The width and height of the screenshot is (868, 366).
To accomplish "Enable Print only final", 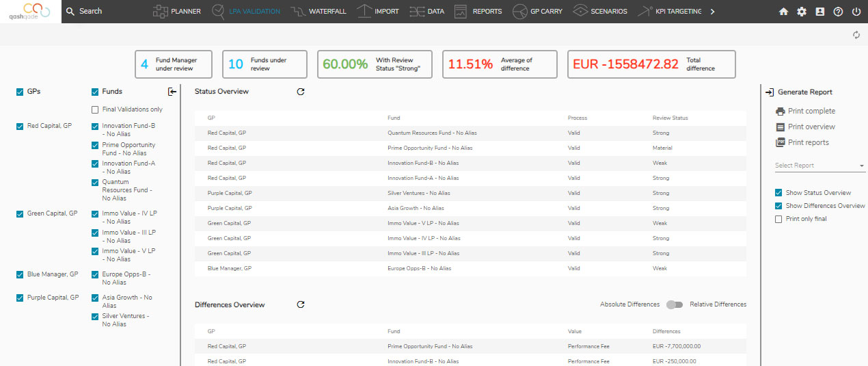I will [778, 219].
